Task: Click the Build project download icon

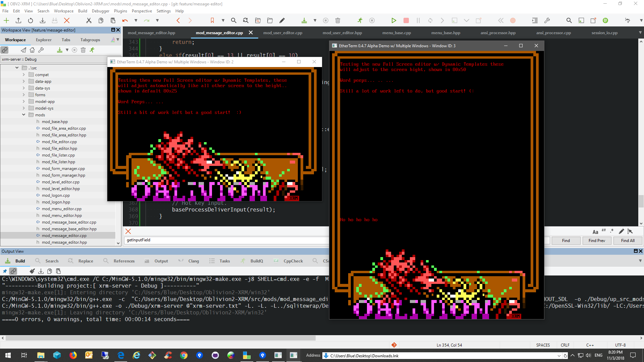Action: click(x=304, y=20)
